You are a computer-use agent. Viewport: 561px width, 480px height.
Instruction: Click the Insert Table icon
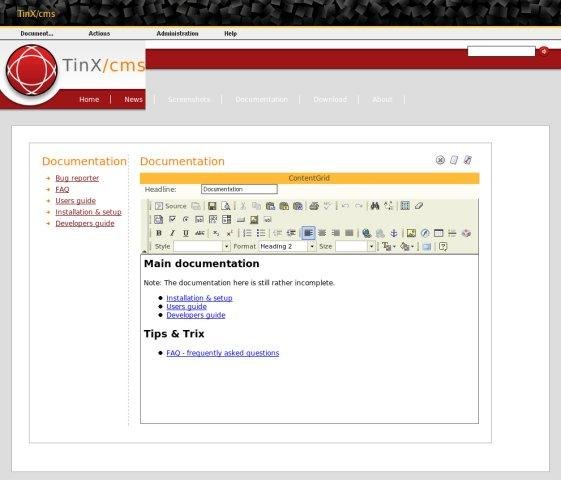pos(438,233)
